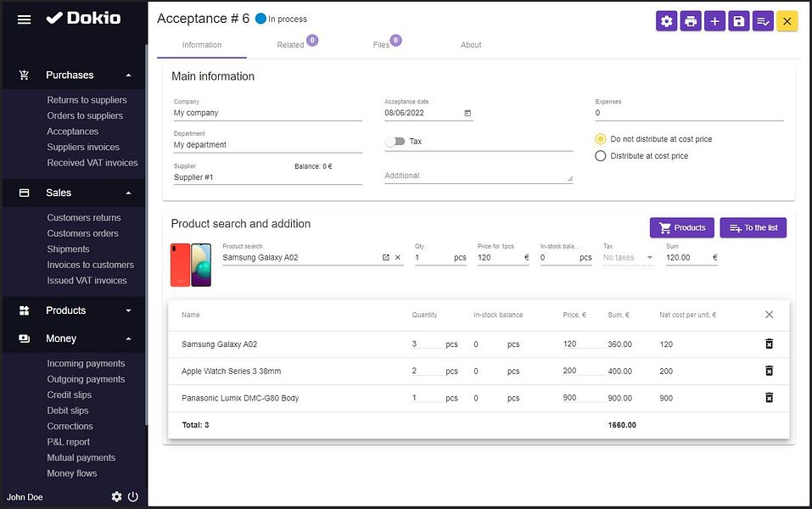Screen dimensions: 812x509
Task: Open document settings gear in top toolbar
Action: click(666, 21)
